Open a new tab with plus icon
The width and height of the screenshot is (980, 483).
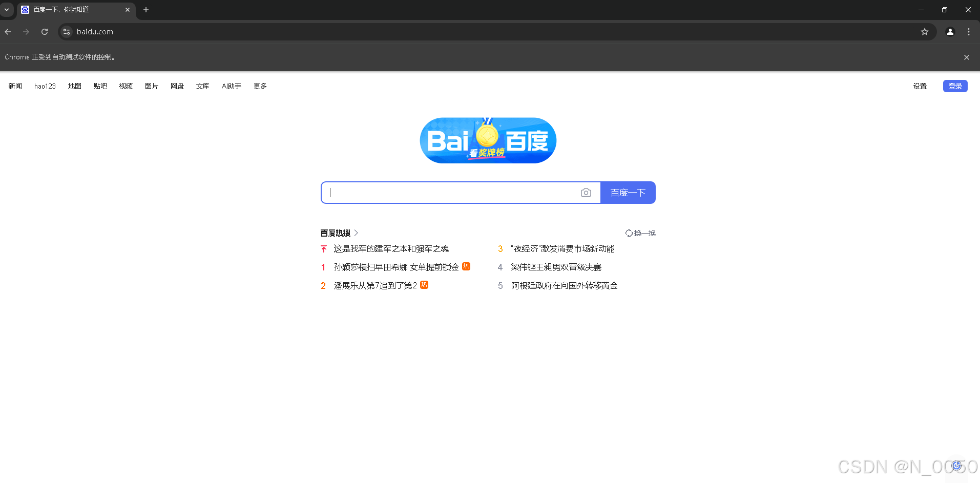(x=146, y=10)
